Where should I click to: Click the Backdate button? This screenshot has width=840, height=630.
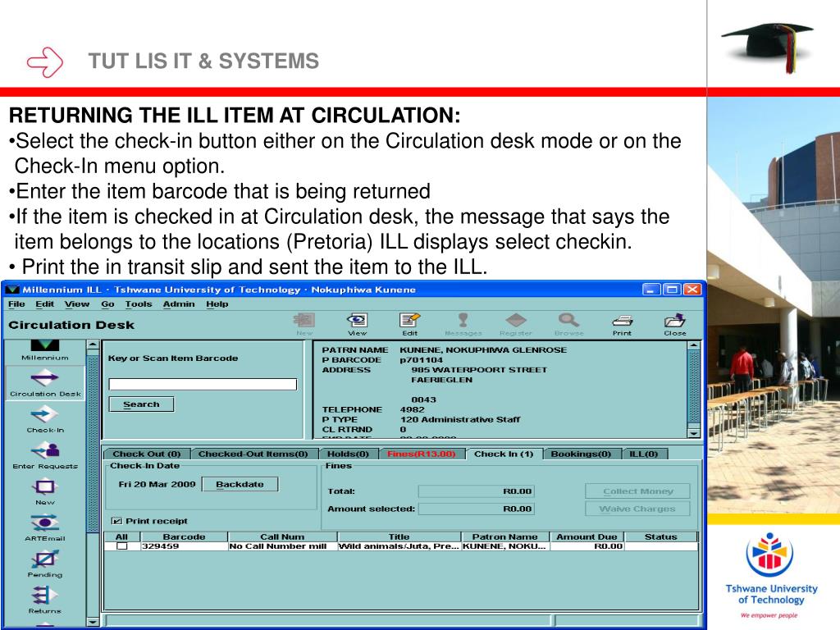point(240,484)
